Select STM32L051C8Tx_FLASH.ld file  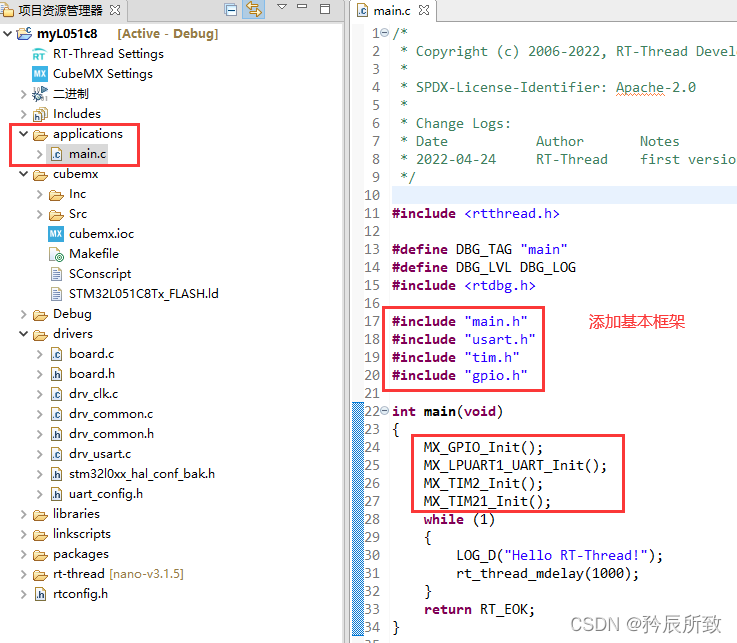143,294
